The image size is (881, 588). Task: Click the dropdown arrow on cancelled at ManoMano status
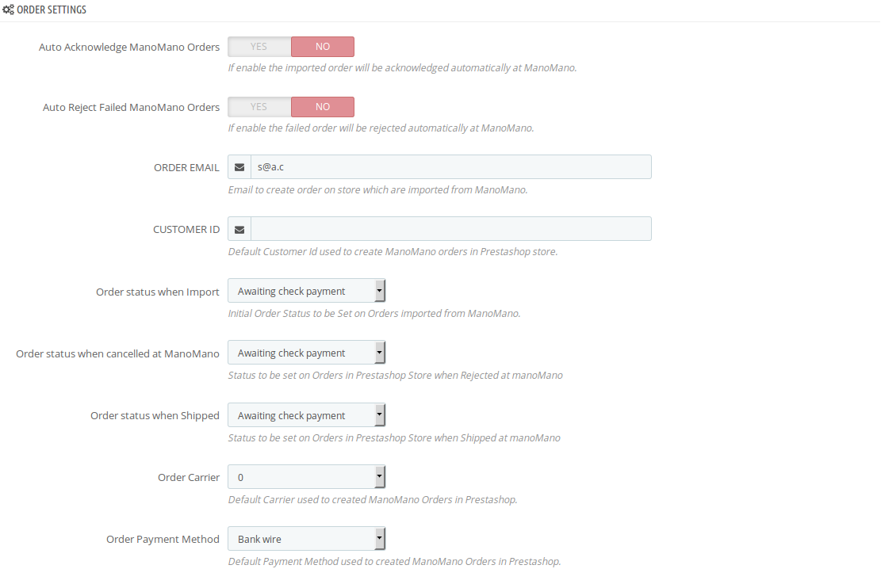(x=381, y=352)
